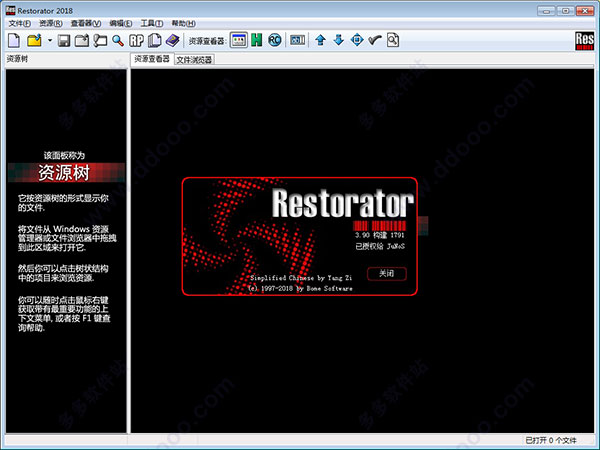600x450 pixels.
Task: Click the grab resources icon before the magnifier
Action: [100, 40]
